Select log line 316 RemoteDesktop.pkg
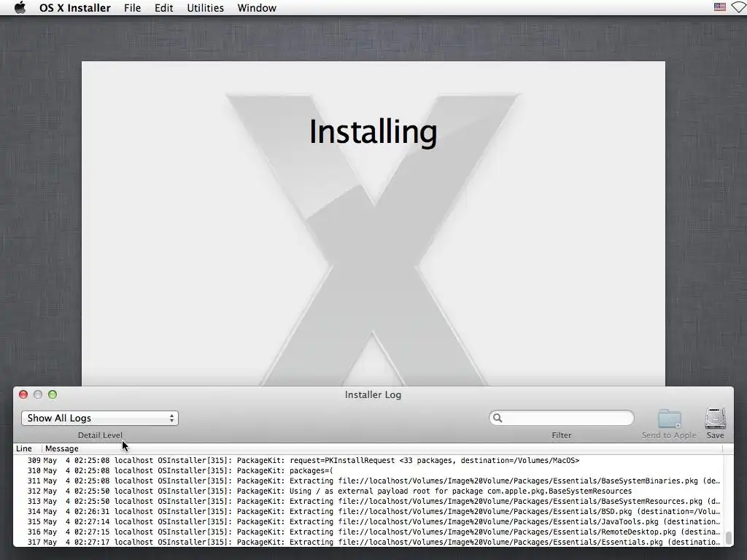The image size is (747, 560). pyautogui.click(x=368, y=532)
